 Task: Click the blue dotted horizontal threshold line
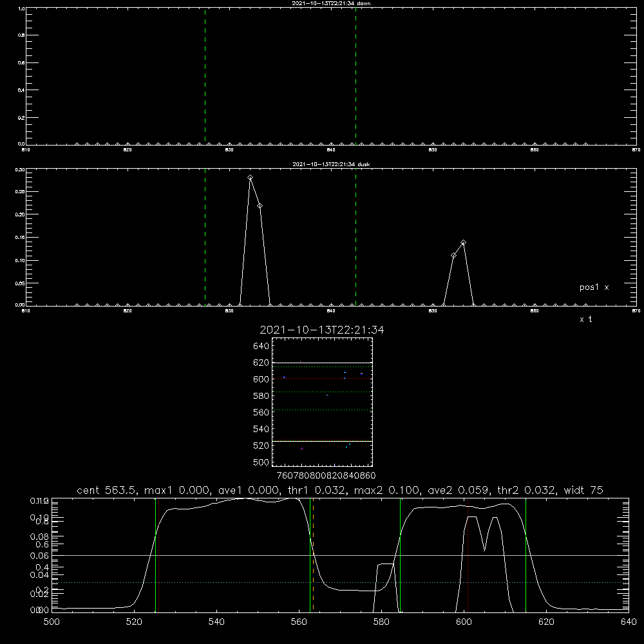(340, 582)
